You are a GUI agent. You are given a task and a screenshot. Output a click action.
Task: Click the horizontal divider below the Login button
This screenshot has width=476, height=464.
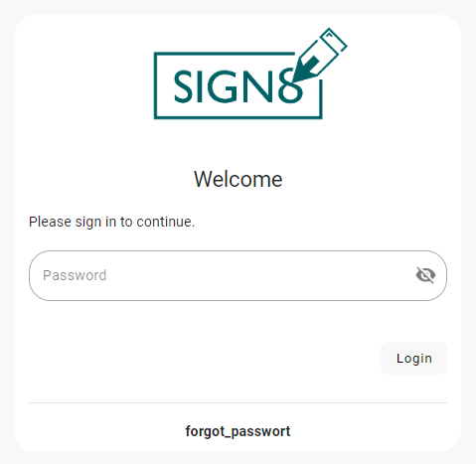(238, 403)
